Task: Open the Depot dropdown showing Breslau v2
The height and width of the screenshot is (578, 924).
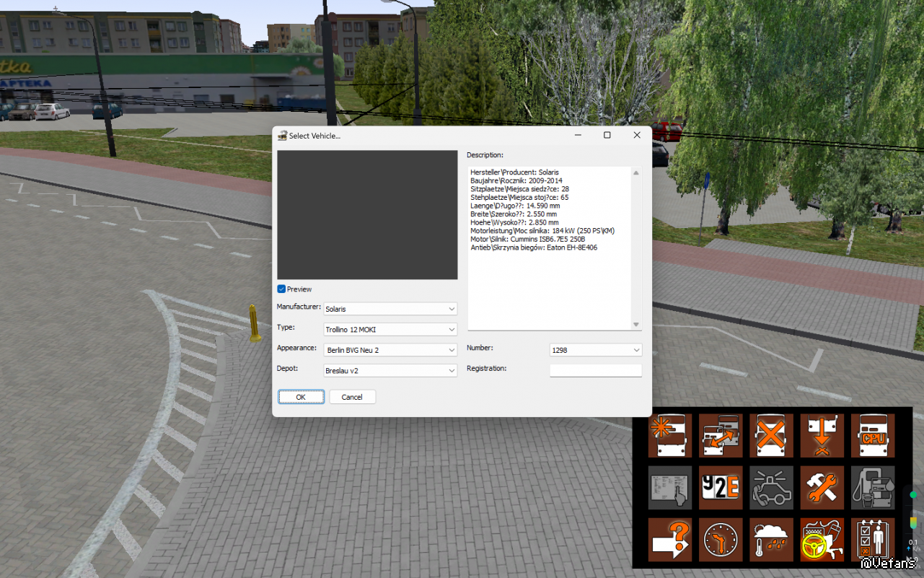Action: (x=390, y=370)
